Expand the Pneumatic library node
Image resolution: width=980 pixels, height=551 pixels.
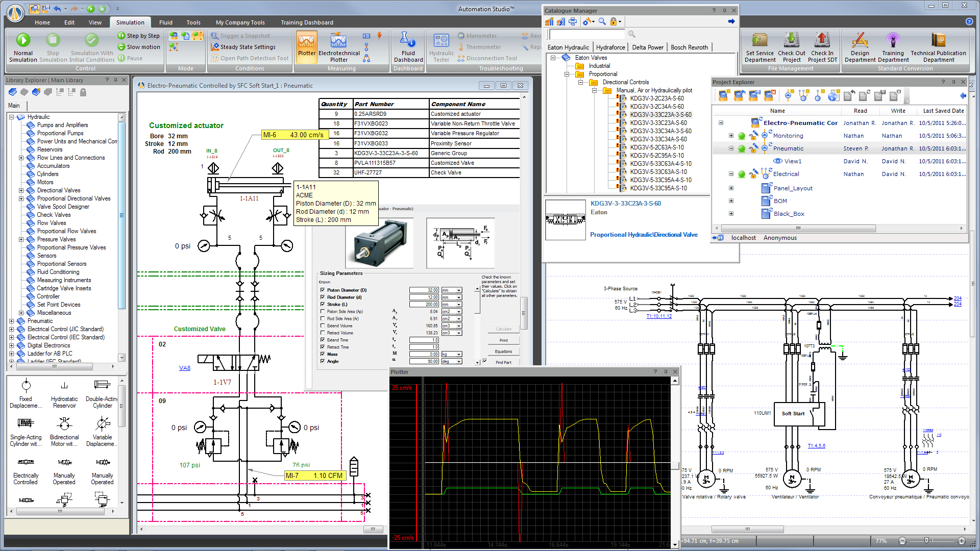tap(11, 321)
